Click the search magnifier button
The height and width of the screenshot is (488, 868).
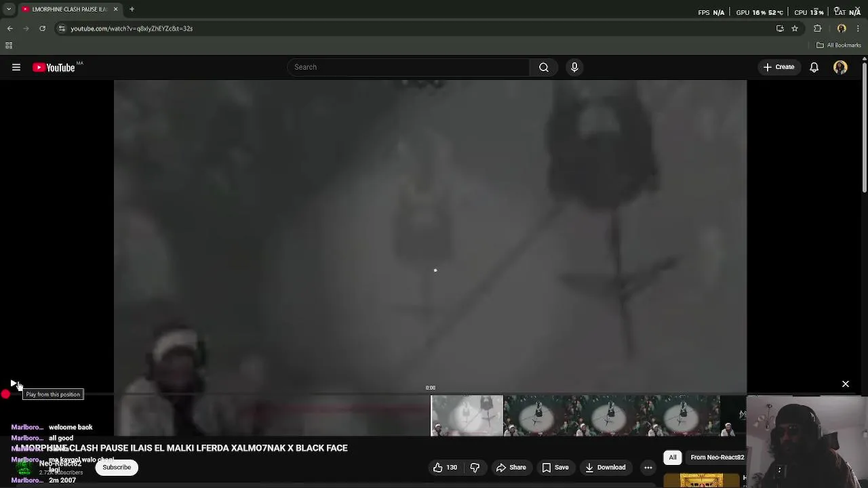(544, 67)
